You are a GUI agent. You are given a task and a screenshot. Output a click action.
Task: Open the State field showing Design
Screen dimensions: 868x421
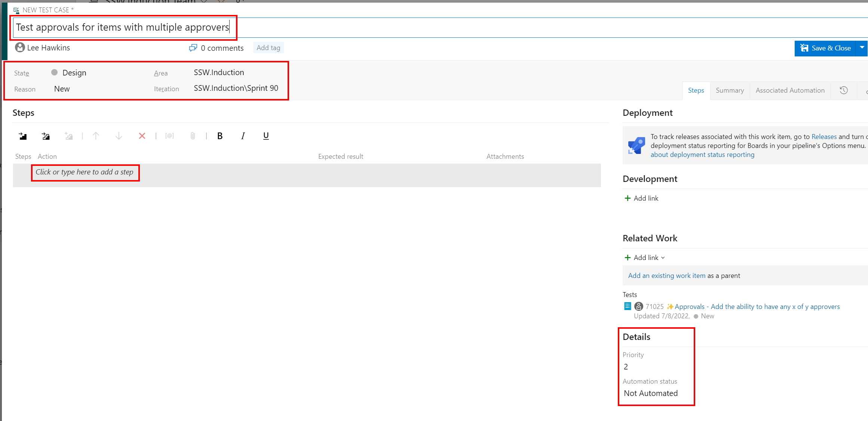(x=74, y=73)
